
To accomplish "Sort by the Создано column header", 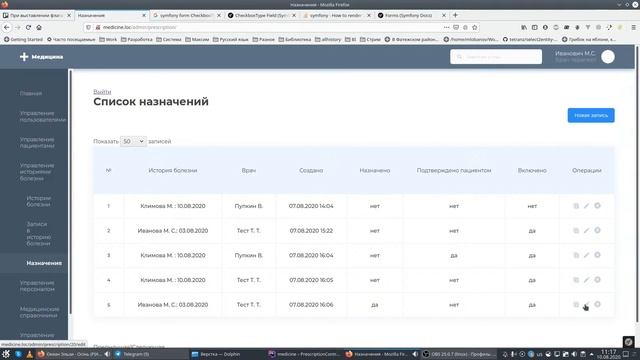I will (311, 171).
